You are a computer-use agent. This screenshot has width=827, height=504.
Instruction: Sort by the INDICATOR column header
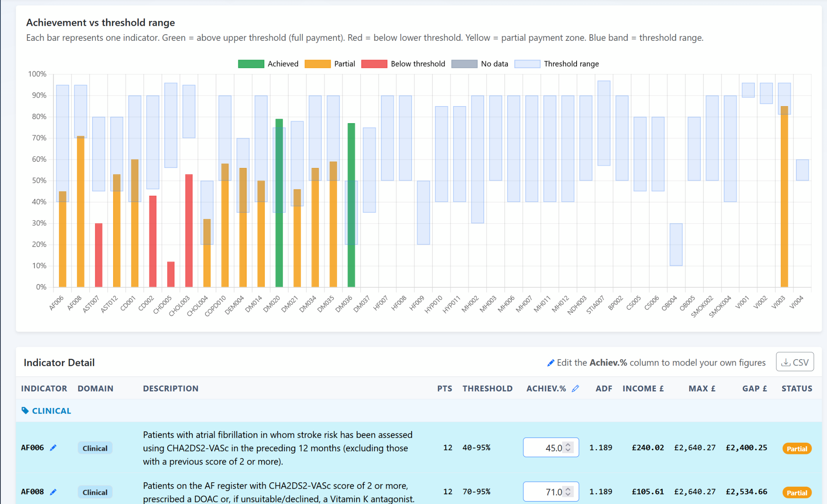44,388
